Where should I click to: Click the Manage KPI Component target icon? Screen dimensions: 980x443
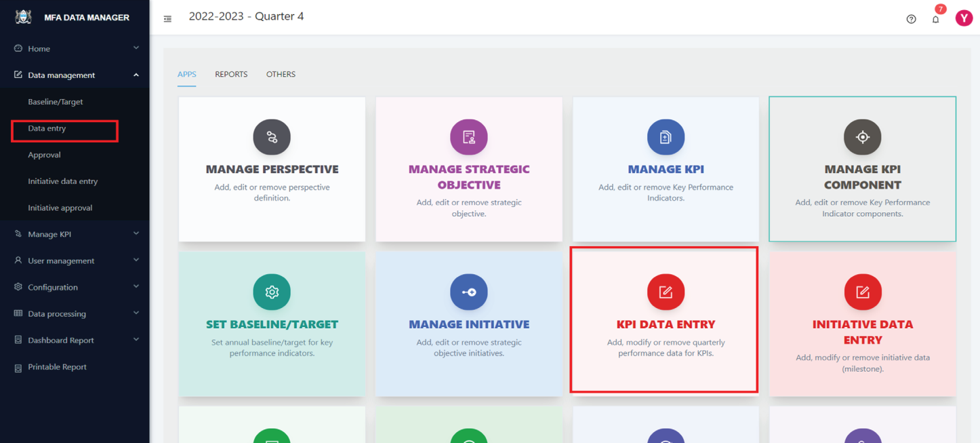(x=862, y=137)
